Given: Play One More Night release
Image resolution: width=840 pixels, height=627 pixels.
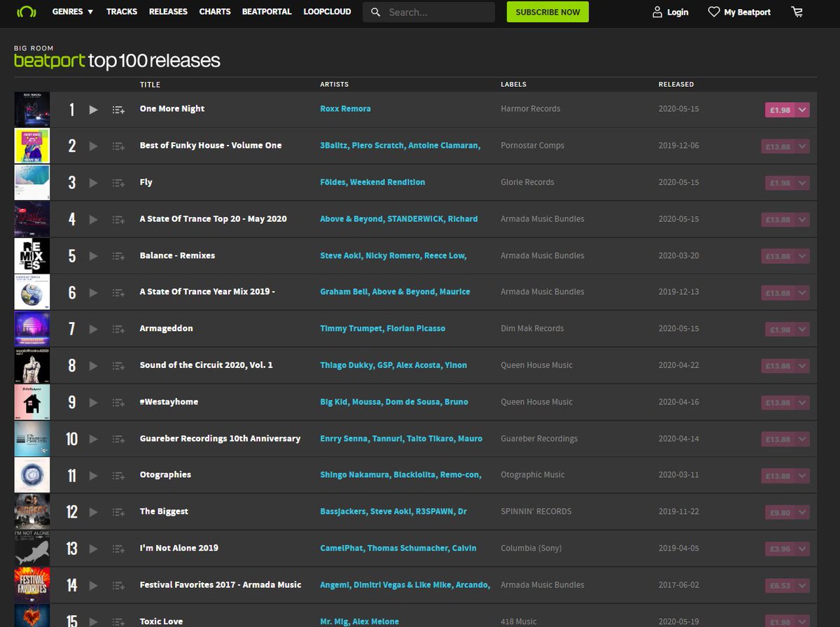Looking at the screenshot, I should pyautogui.click(x=94, y=110).
